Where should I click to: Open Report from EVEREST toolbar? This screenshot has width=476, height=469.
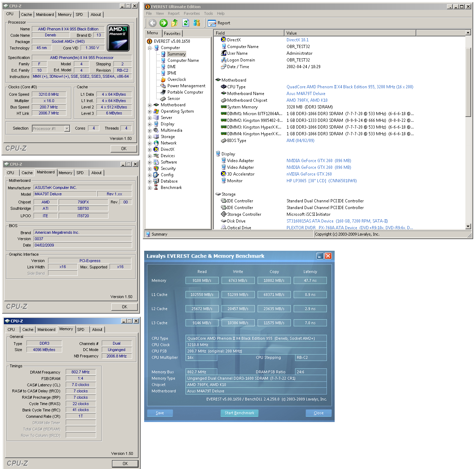click(219, 23)
